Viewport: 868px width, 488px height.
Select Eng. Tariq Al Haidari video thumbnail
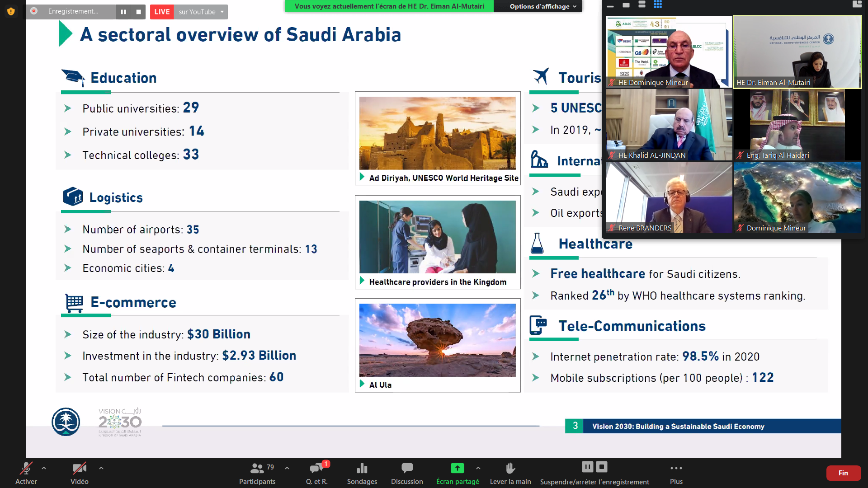point(797,125)
